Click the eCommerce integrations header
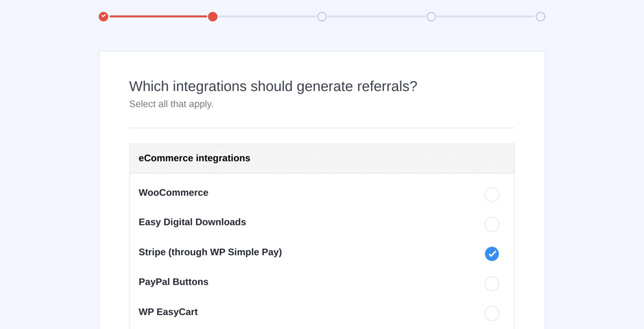This screenshot has height=329, width=644. [x=322, y=159]
